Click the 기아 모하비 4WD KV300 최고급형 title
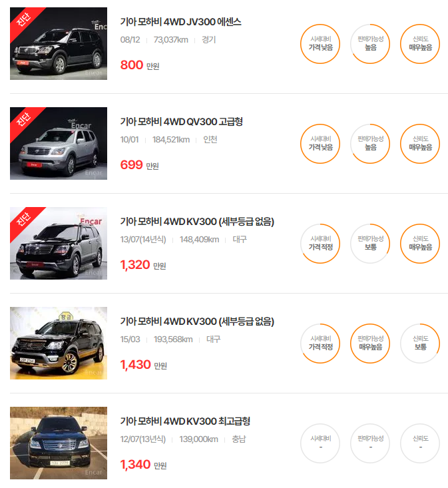448x488 pixels. [185, 421]
